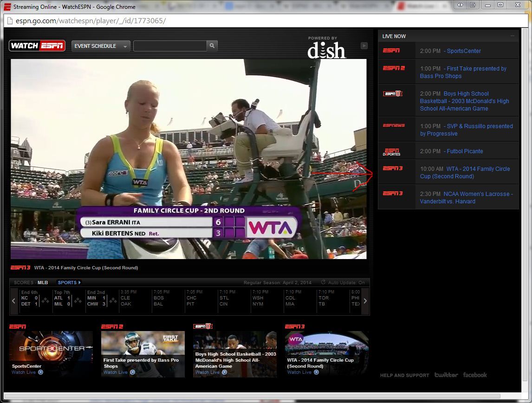Minimize the Live Now list
This screenshot has width=532, height=403.
point(513,36)
